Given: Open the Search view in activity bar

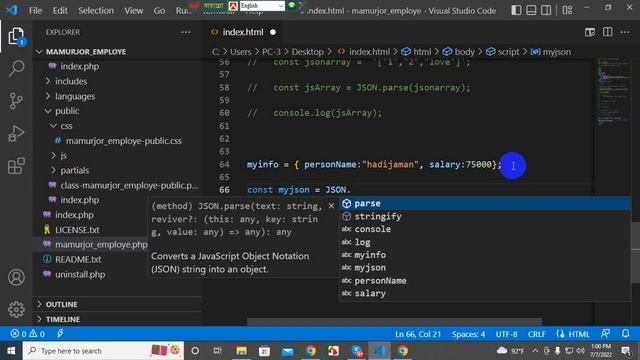Looking at the screenshot, I should click(x=16, y=68).
